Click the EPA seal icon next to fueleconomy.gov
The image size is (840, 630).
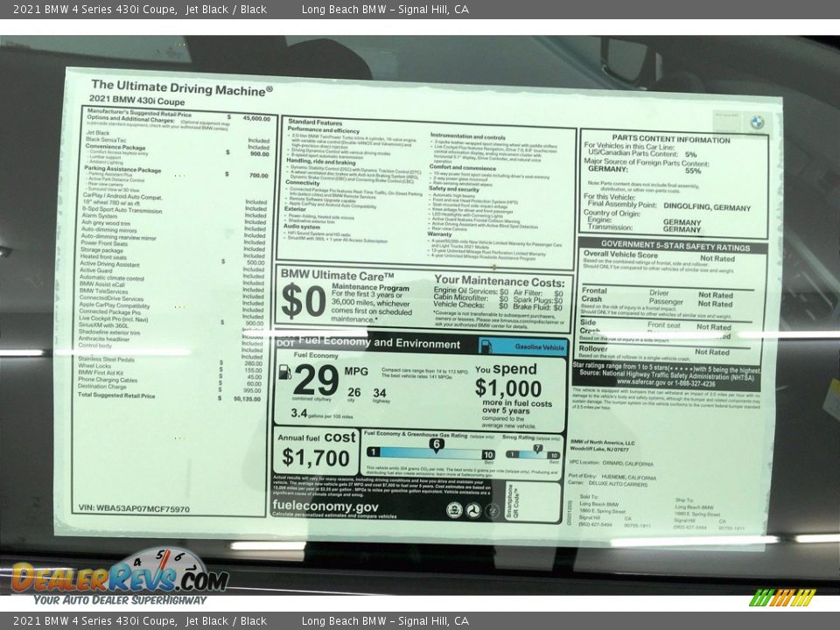pos(454,509)
